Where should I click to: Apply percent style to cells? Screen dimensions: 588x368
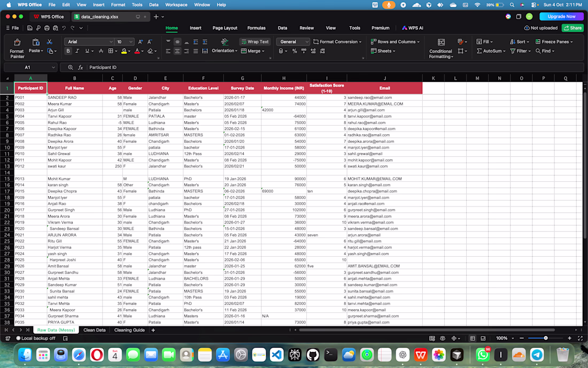[x=295, y=51]
